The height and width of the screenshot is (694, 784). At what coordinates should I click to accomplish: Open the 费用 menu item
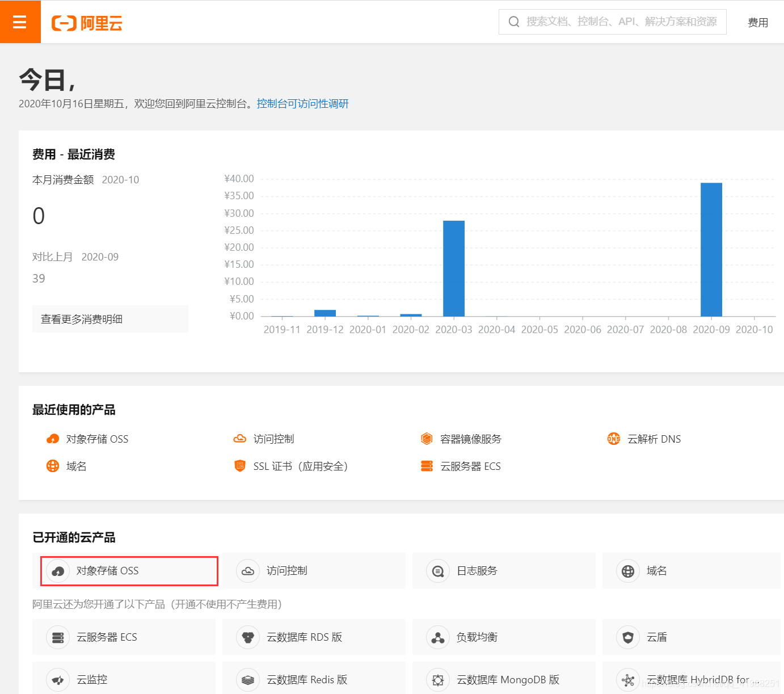pyautogui.click(x=758, y=22)
